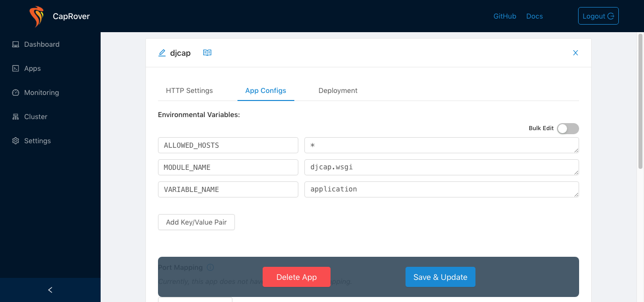The image size is (644, 302).
Task: Switch to the Deployment tab
Action: pos(338,90)
